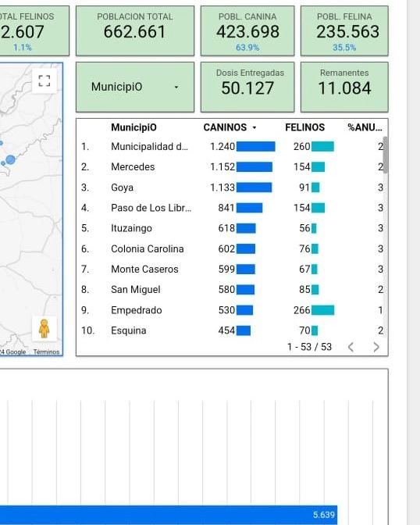This screenshot has height=525, width=420.
Task: Click caninos value 454 for Esquina
Action: [226, 330]
